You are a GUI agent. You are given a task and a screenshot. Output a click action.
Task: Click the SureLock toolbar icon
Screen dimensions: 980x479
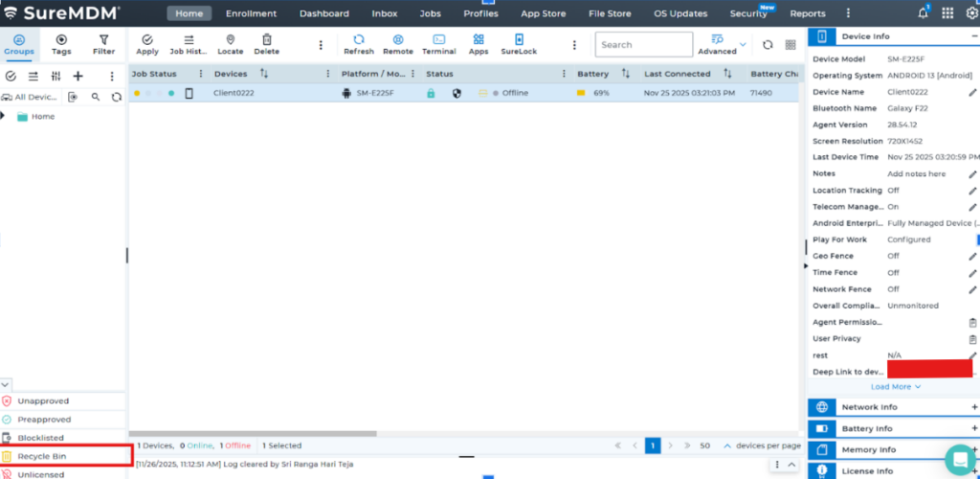click(519, 40)
